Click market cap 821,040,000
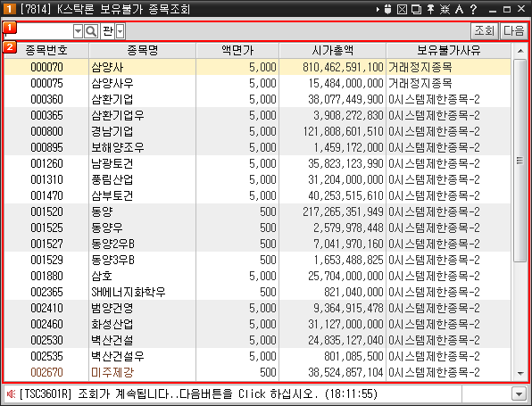 pyautogui.click(x=353, y=292)
